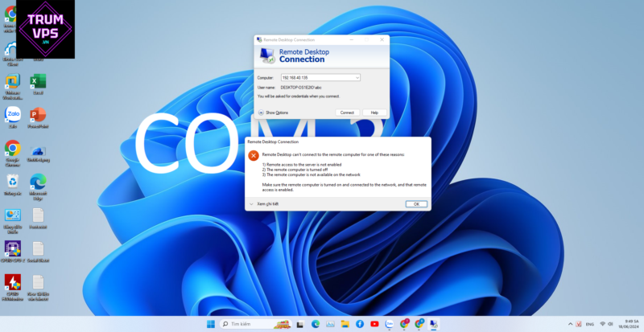Minimize the Remote Desktop Connection window
The image size is (644, 332).
352,40
